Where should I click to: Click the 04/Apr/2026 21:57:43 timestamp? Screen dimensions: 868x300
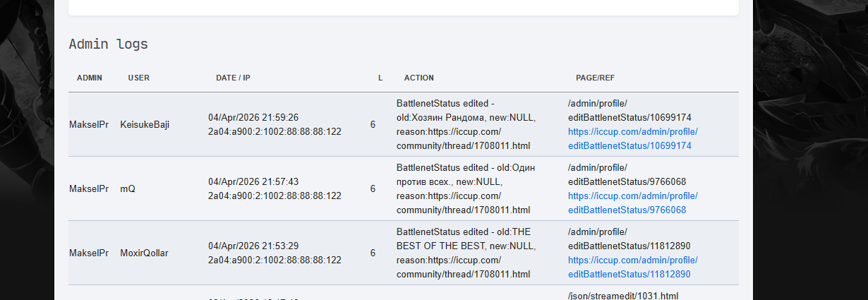pos(253,181)
